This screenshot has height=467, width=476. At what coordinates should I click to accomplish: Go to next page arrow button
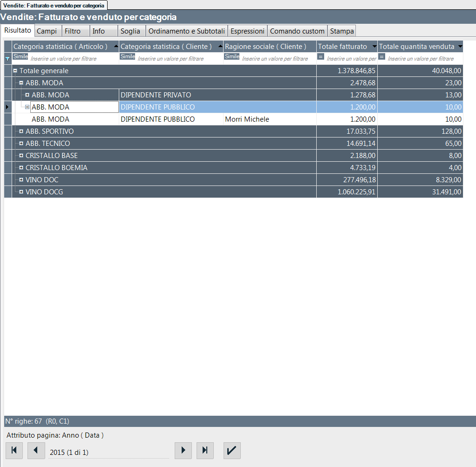(183, 450)
